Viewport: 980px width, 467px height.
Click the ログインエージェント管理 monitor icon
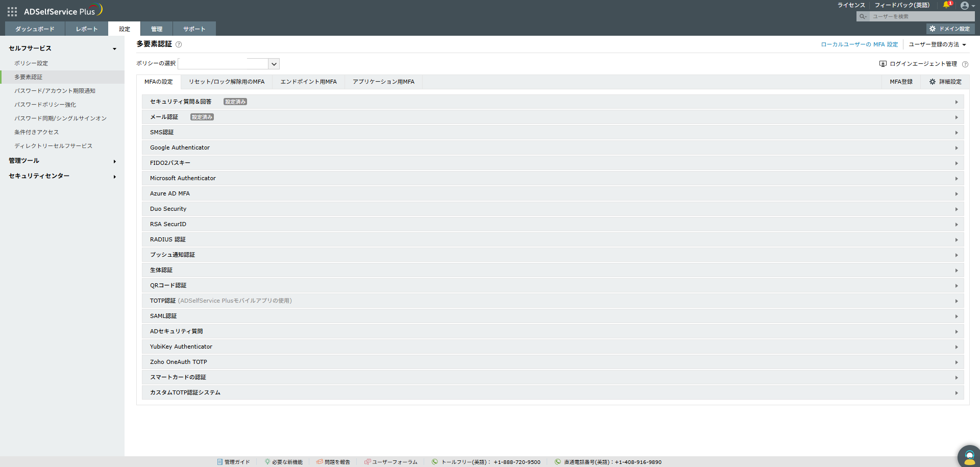pos(883,64)
